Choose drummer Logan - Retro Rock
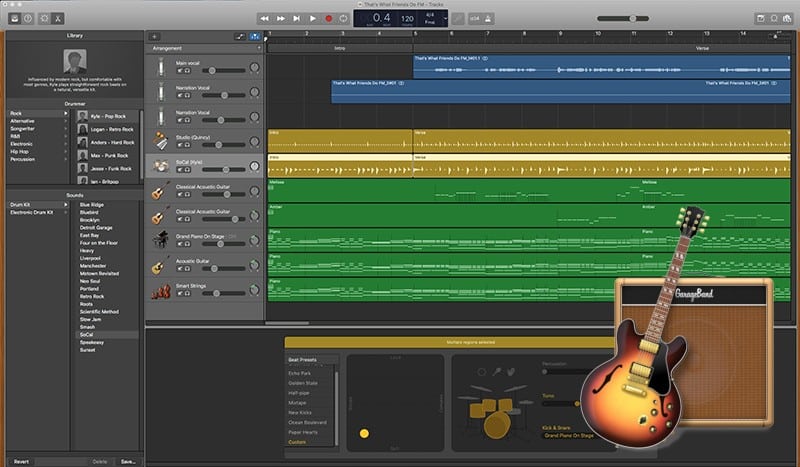800x467 pixels. 107,129
